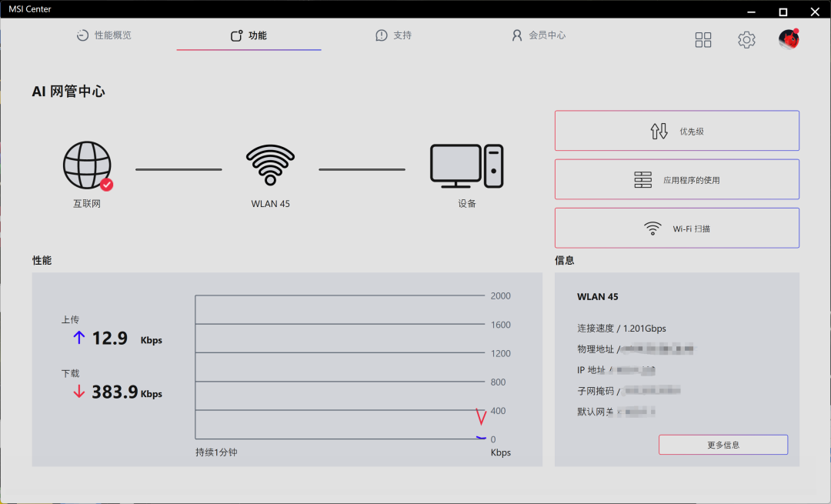This screenshot has height=504, width=831.
Task: Click the icon beside 功能 tab label
Action: tap(236, 35)
